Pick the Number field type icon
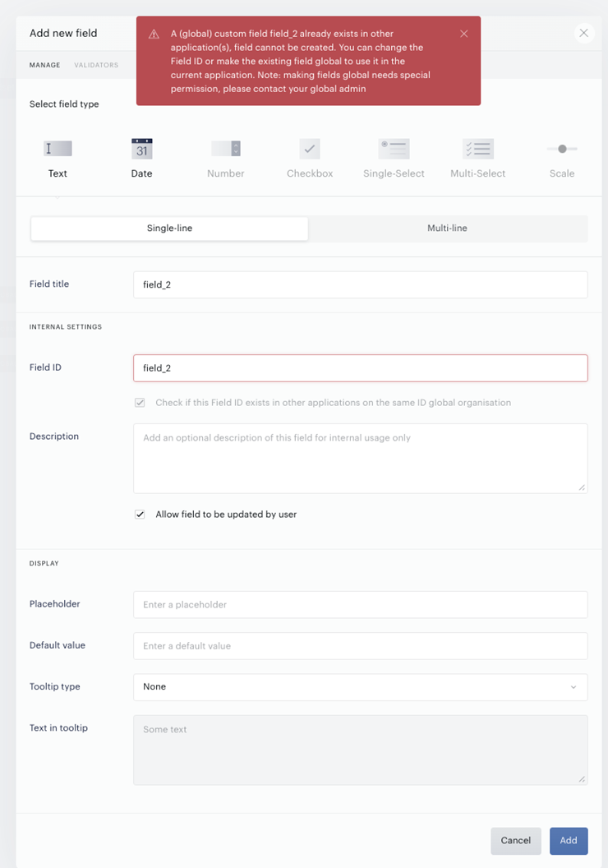The height and width of the screenshot is (868, 608). [x=226, y=148]
